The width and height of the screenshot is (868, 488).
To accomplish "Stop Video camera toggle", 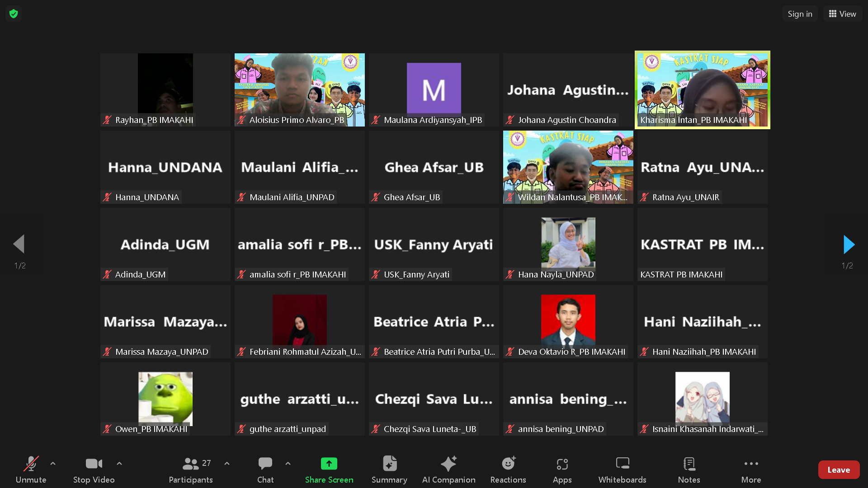I will pyautogui.click(x=94, y=464).
